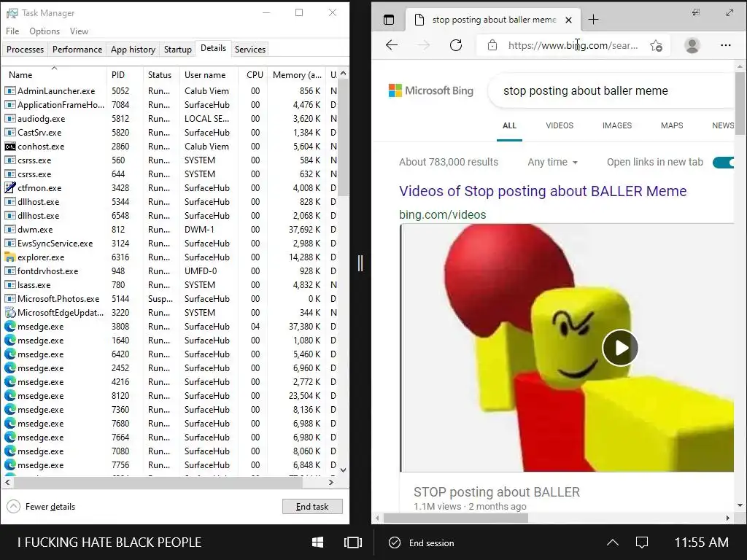Click the Microsoft Bing logo
This screenshot has height=560, width=747.
click(431, 90)
